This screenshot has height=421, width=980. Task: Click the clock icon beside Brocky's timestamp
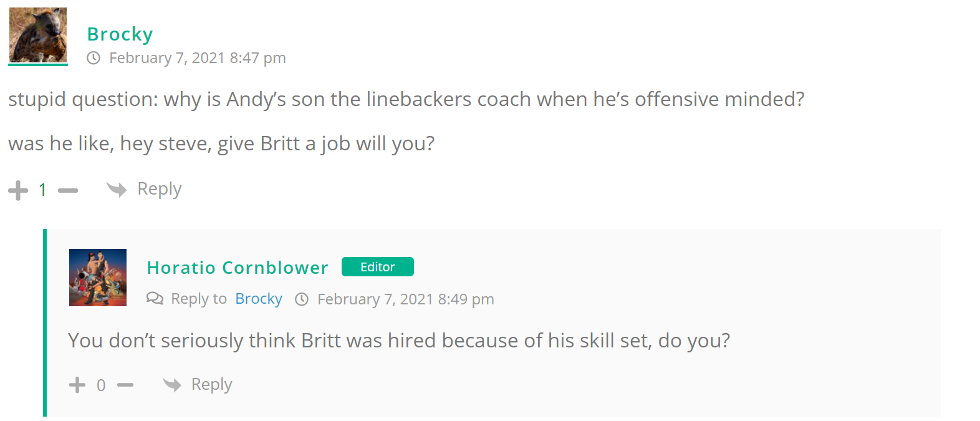click(94, 58)
